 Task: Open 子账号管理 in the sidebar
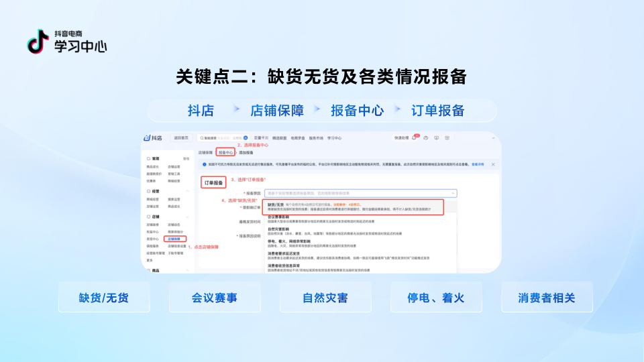(x=175, y=253)
